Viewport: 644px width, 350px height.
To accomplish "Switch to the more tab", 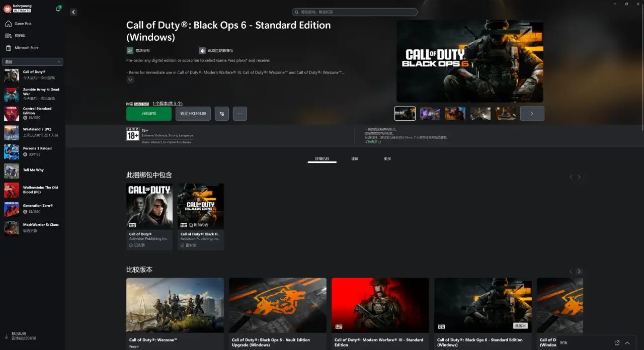I will pyautogui.click(x=387, y=159).
